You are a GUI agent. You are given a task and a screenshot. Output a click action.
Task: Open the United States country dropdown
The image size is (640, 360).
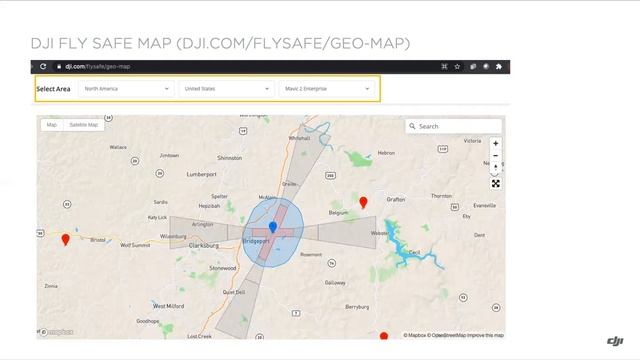(x=226, y=89)
